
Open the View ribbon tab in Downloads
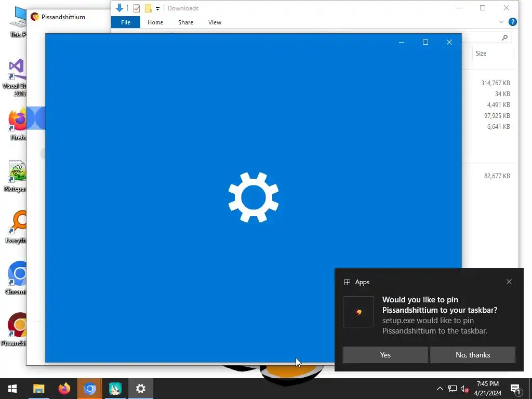pos(215,22)
